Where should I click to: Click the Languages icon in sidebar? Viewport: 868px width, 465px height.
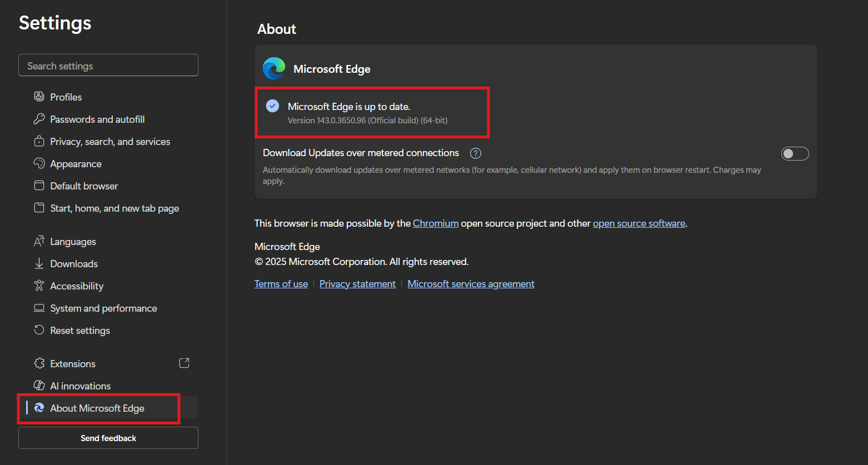[x=39, y=241]
